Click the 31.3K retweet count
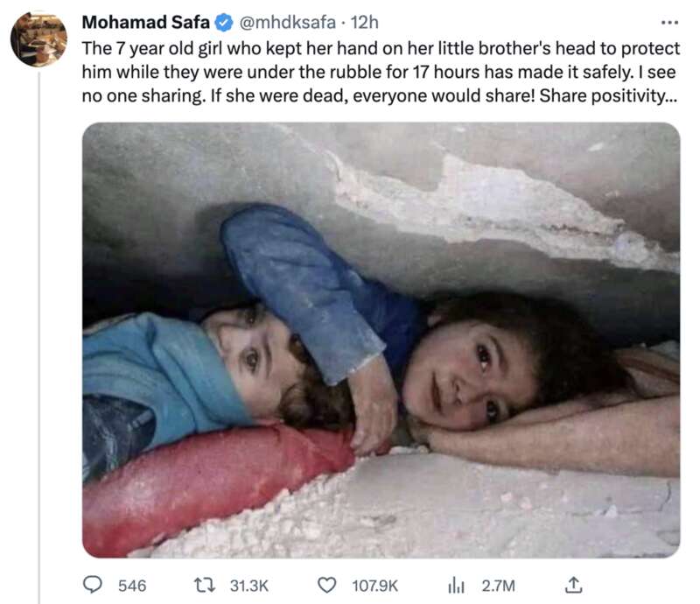 coord(249,584)
